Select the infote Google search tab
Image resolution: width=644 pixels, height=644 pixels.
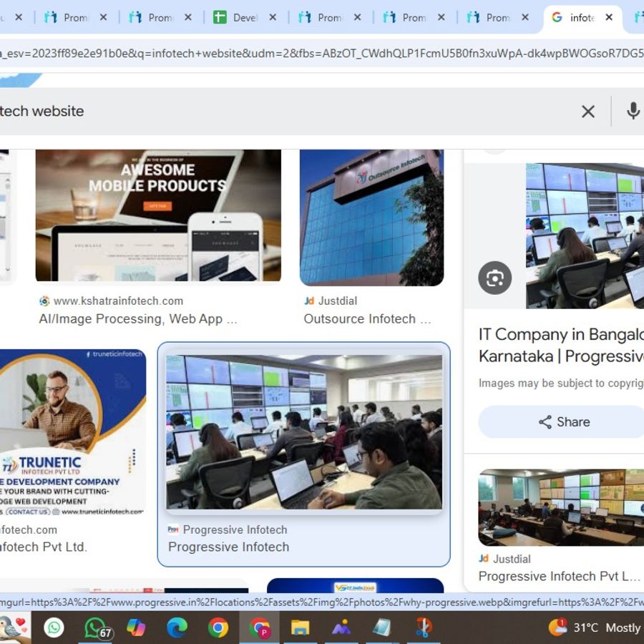574,17
